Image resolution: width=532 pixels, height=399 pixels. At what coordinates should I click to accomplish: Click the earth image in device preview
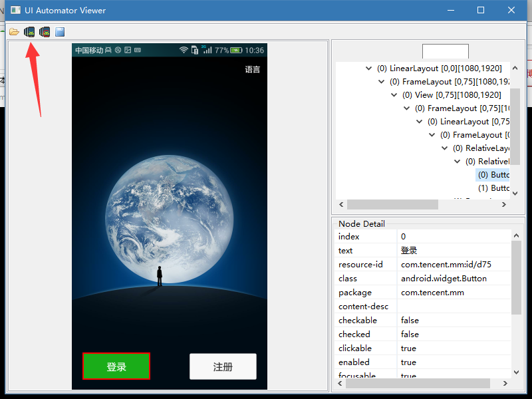pos(170,219)
